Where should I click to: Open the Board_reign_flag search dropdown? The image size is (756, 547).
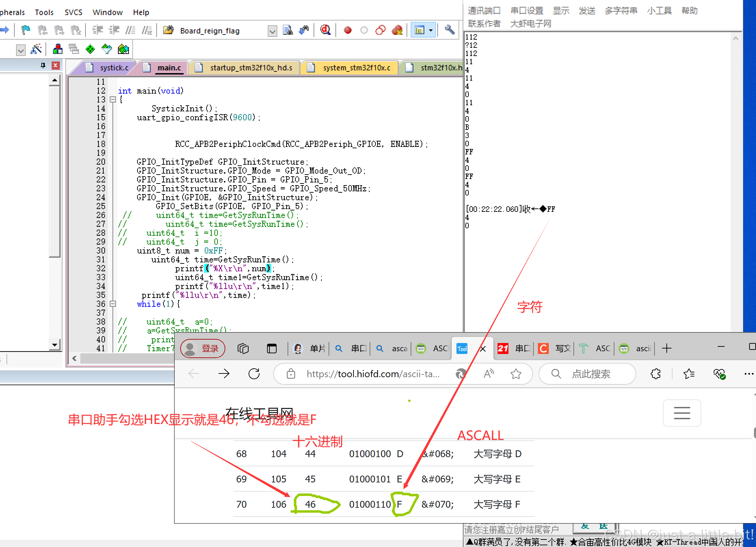pos(272,31)
